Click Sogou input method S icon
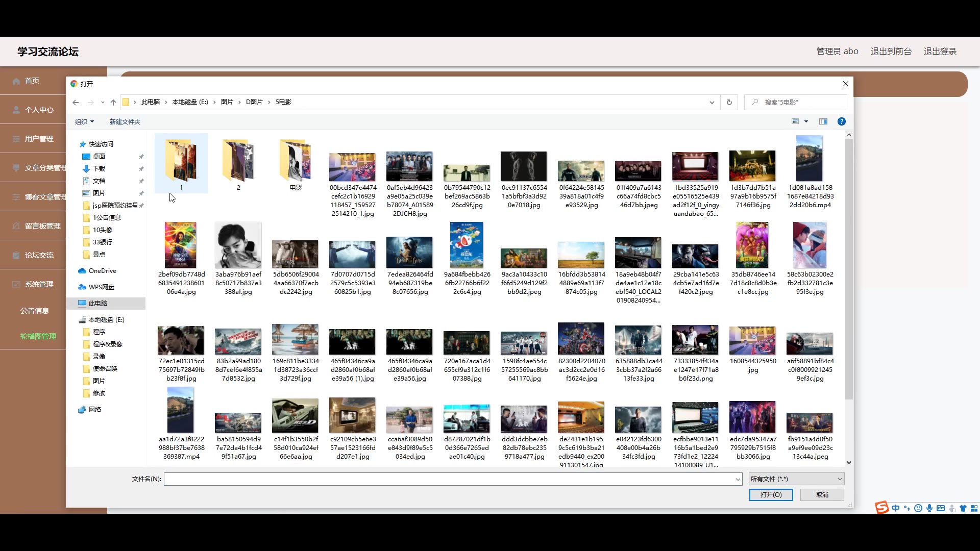Screen dimensions: 980x551 coord(881,508)
